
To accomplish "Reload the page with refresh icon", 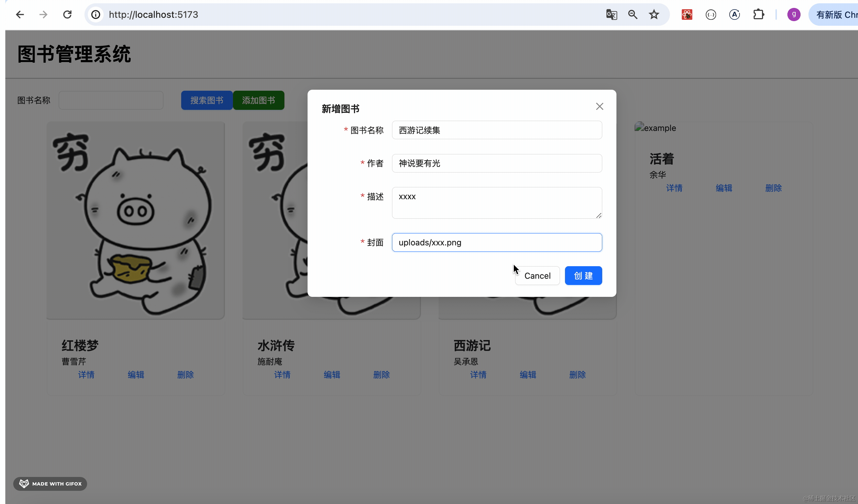I will tap(67, 15).
